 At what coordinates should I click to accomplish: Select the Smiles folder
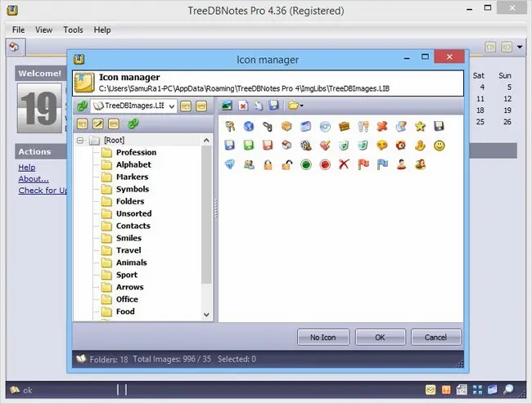[129, 238]
